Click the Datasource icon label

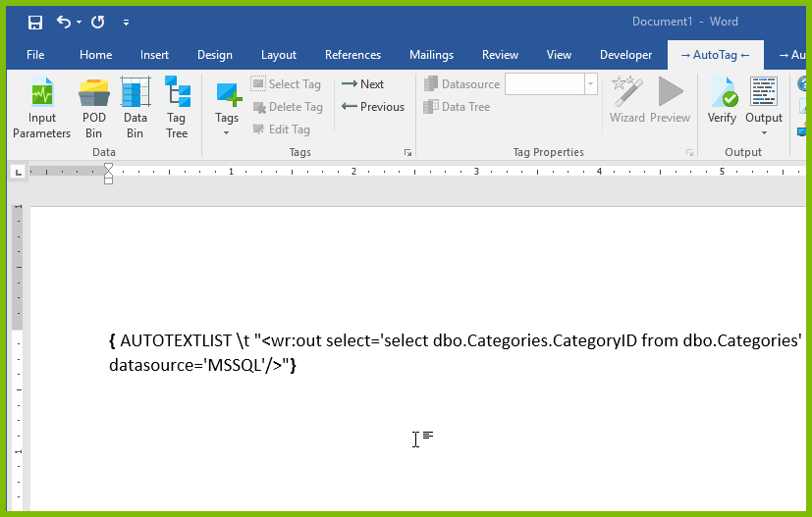click(x=460, y=83)
